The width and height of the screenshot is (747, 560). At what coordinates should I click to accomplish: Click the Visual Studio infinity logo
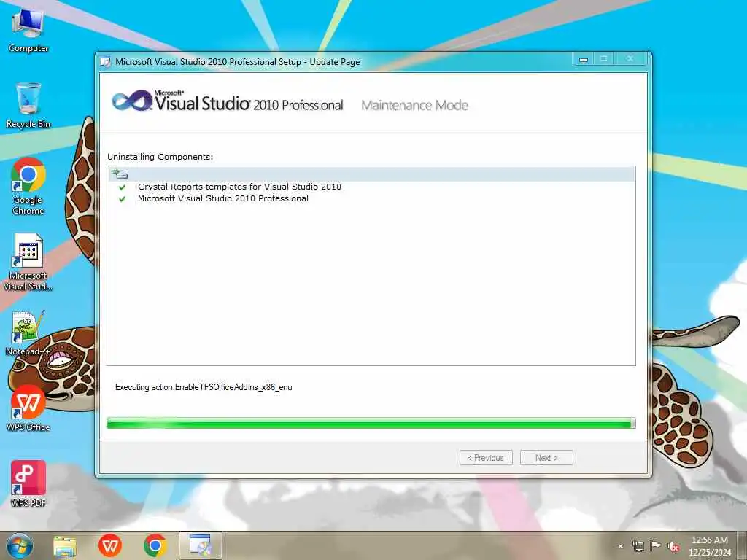pyautogui.click(x=131, y=101)
